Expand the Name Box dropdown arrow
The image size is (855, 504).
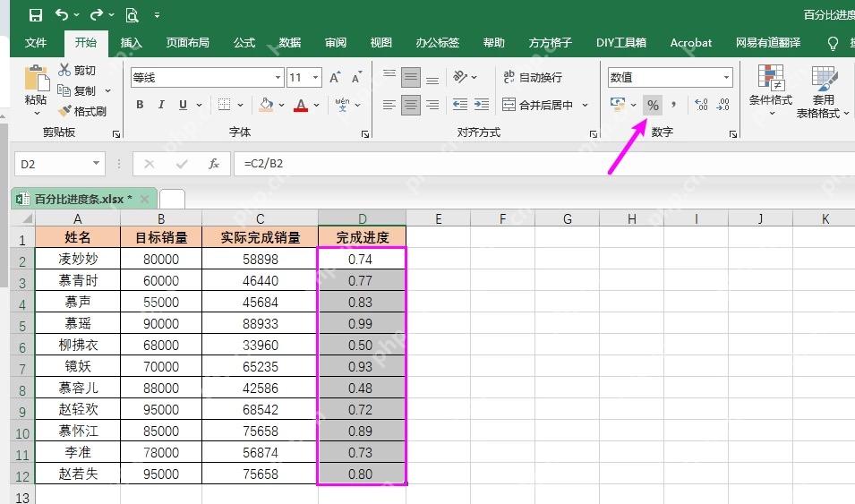pos(96,163)
